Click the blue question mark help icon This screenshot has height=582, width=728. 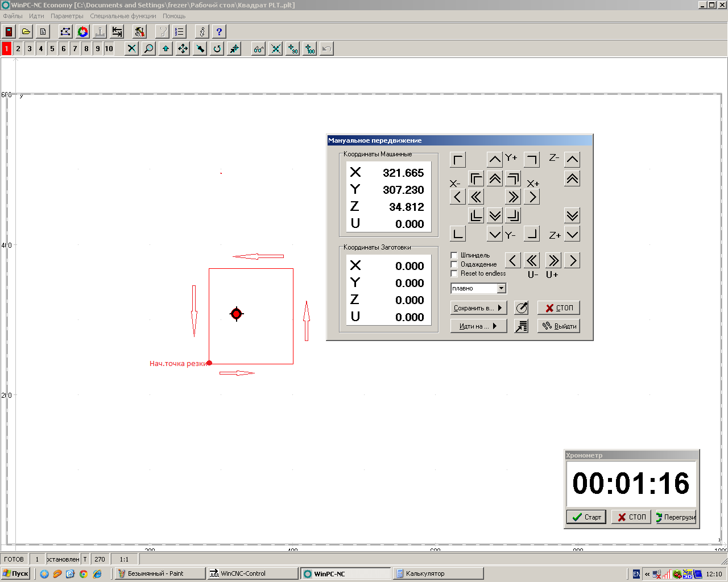219,32
